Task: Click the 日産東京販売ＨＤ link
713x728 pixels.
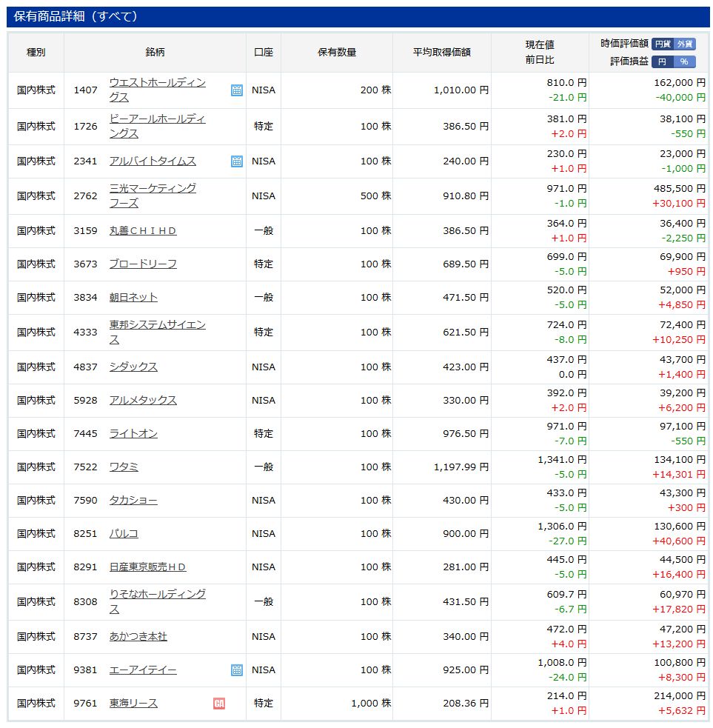Action: coord(147,567)
